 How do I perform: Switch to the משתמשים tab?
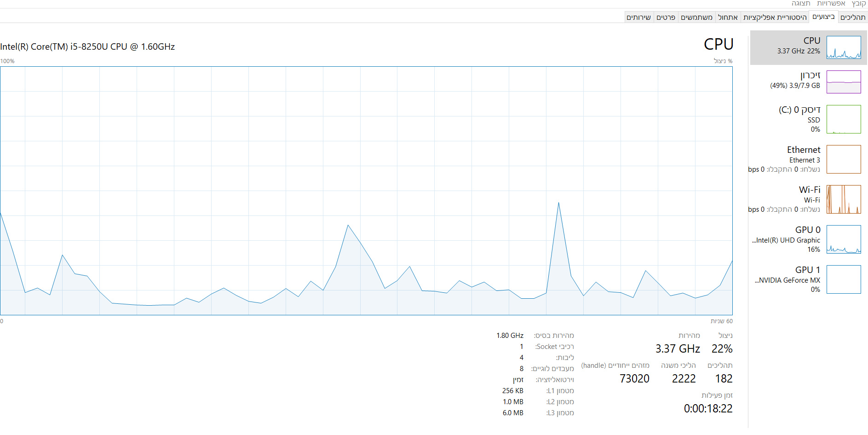pos(696,17)
